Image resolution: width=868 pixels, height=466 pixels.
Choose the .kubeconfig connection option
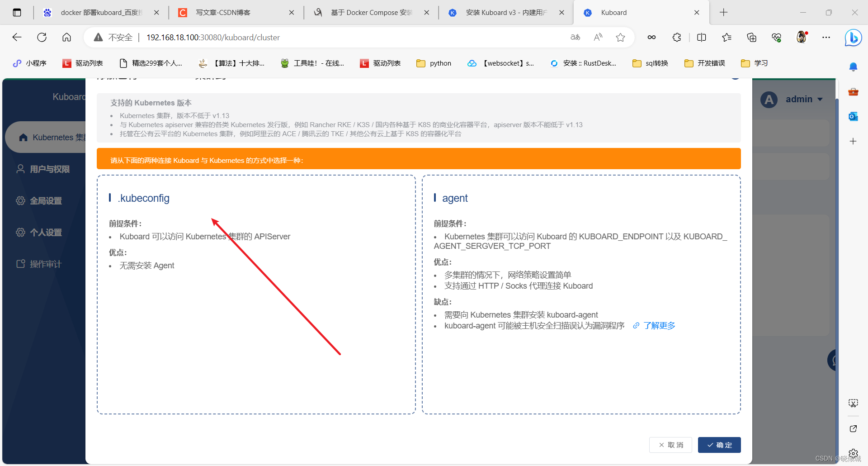click(256, 294)
